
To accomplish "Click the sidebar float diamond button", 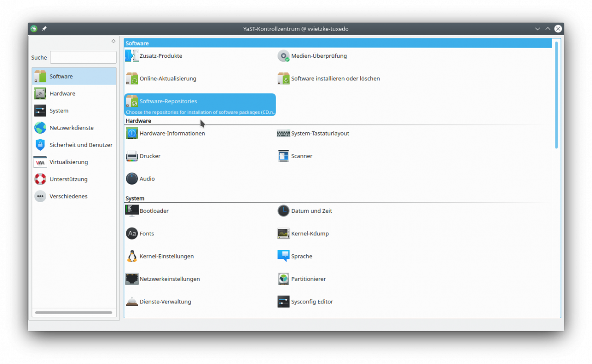I will (x=113, y=41).
